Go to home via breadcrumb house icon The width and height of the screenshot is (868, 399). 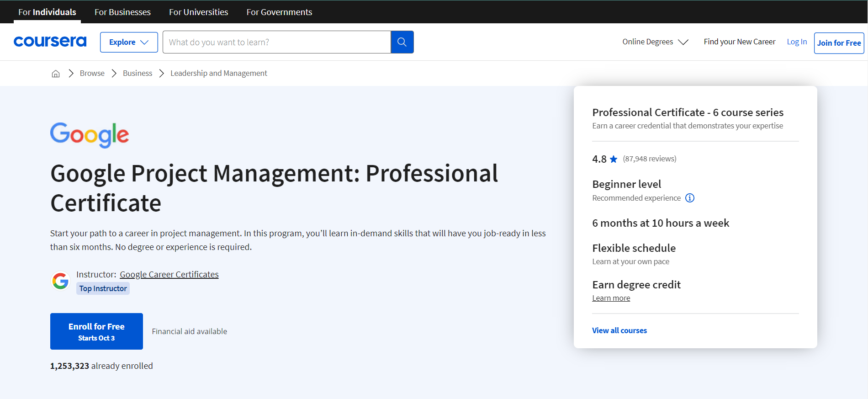56,74
